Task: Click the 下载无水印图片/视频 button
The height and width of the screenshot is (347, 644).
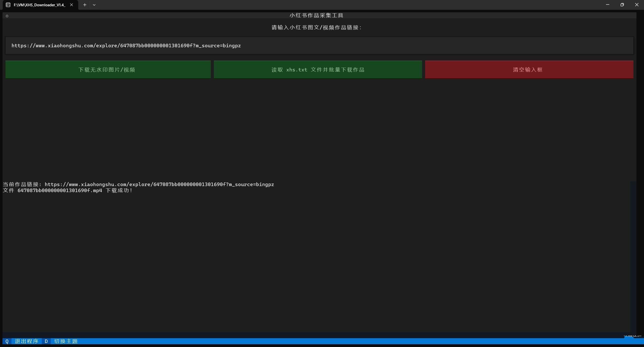Action: pyautogui.click(x=108, y=69)
